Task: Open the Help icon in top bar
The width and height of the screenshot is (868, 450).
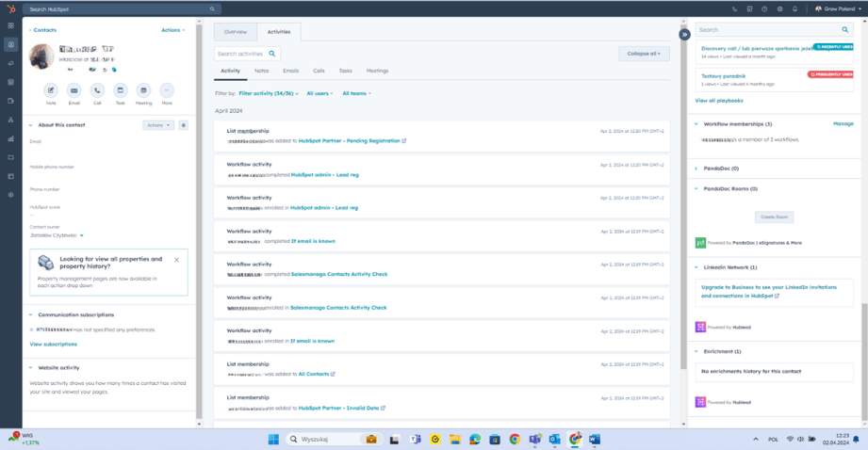Action: (x=764, y=8)
